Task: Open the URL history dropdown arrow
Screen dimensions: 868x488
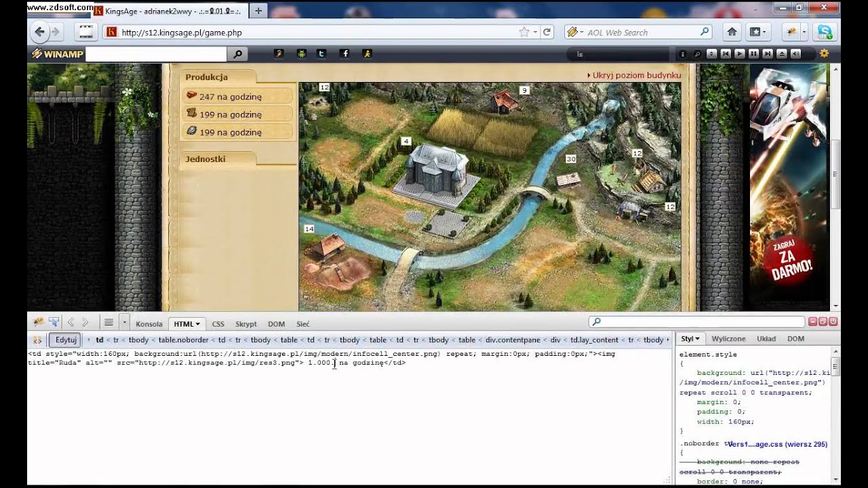Action: click(535, 32)
